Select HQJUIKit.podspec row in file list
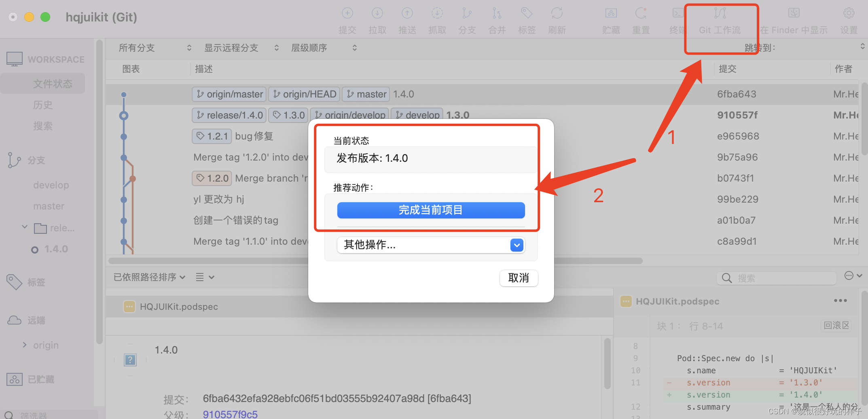 click(x=359, y=307)
